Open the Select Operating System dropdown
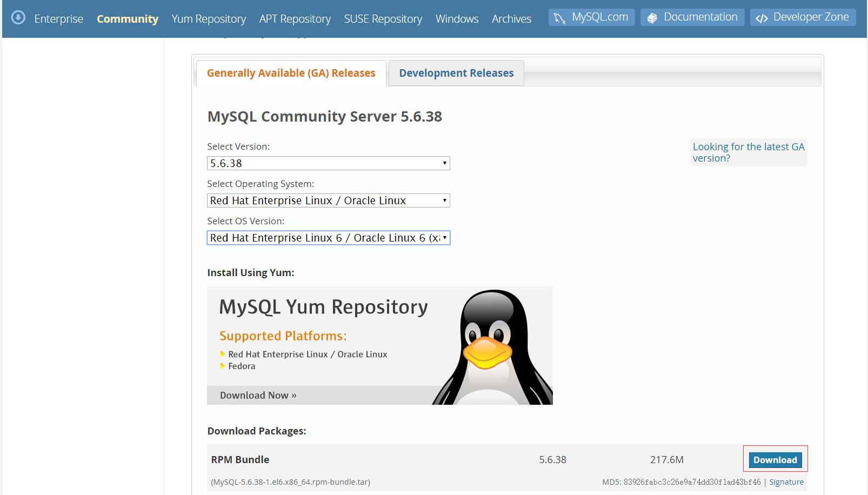 (x=328, y=200)
